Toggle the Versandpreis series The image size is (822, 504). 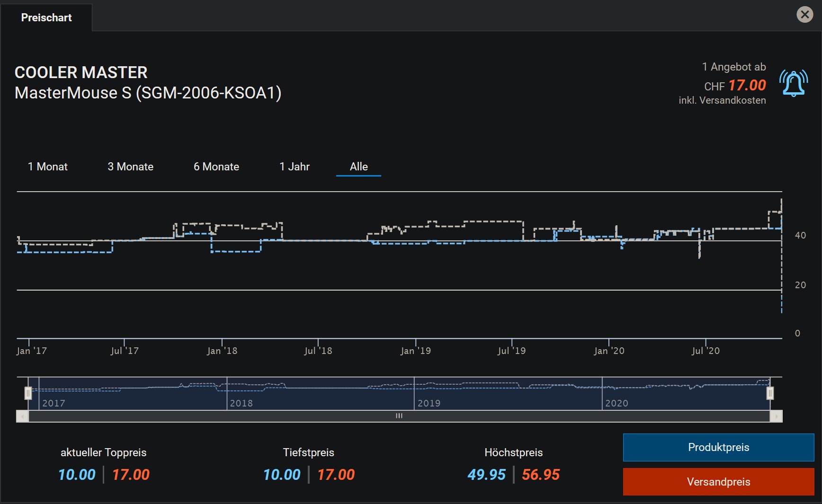point(718,482)
